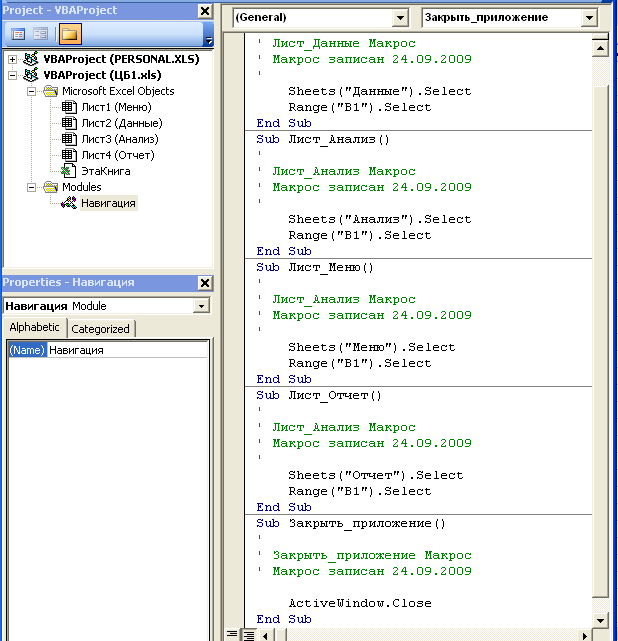Select Лист3 (Анализ) in project tree
The image size is (618, 641).
pyautogui.click(x=120, y=139)
